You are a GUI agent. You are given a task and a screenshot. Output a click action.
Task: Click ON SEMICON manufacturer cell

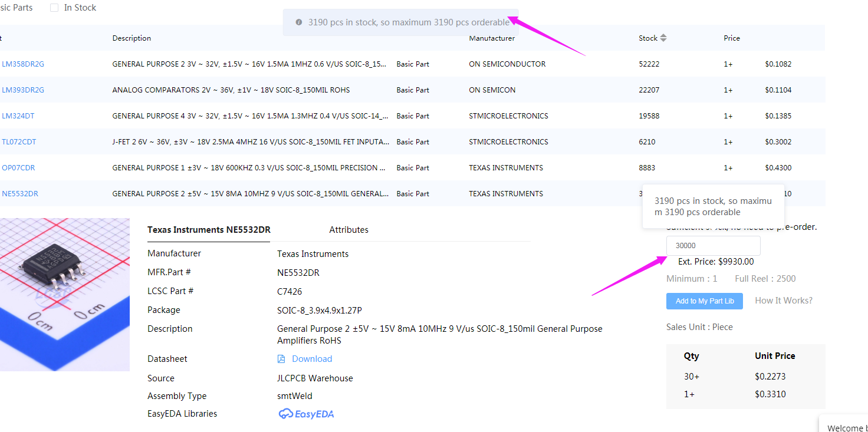(x=492, y=90)
